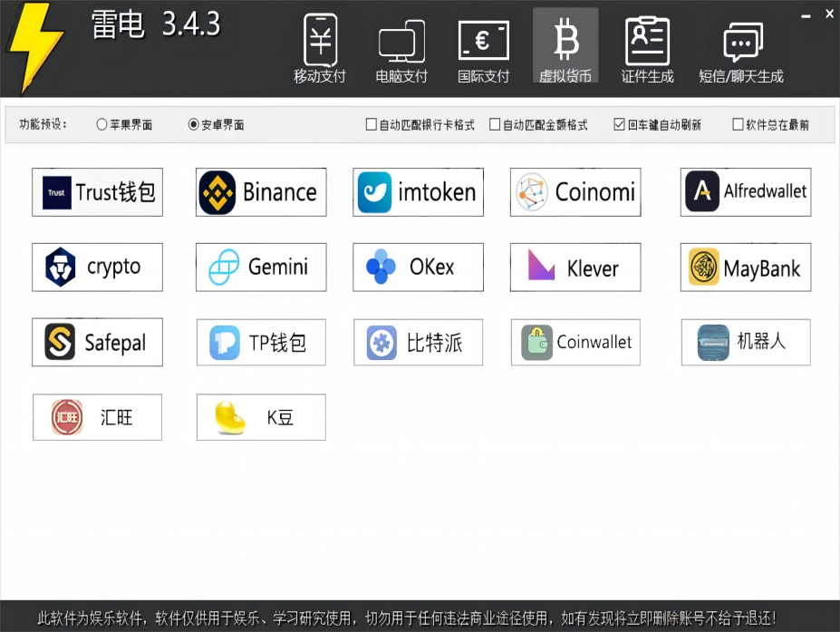The image size is (840, 632).
Task: Open the 短信/聊天生成 section
Action: point(742,45)
